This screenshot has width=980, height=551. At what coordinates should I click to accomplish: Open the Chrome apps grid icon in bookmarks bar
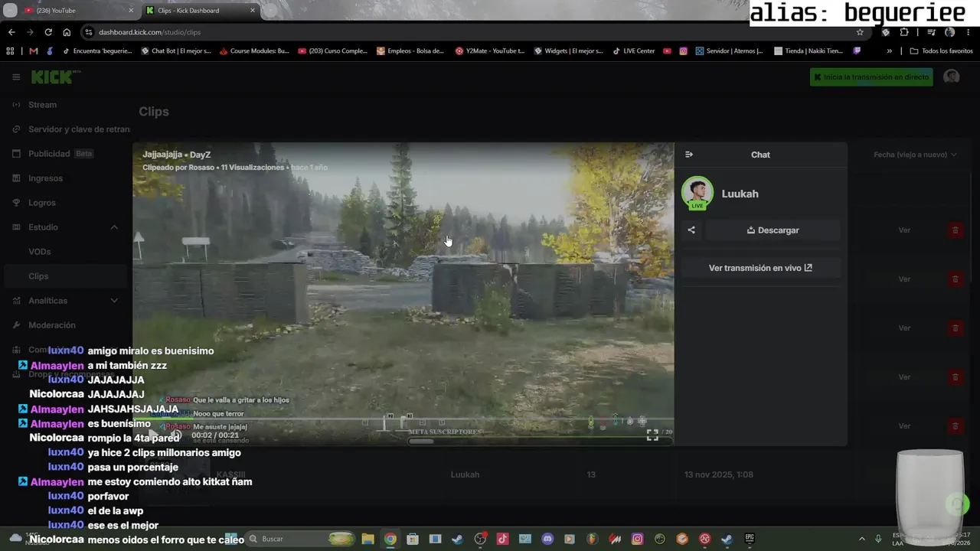(x=10, y=51)
